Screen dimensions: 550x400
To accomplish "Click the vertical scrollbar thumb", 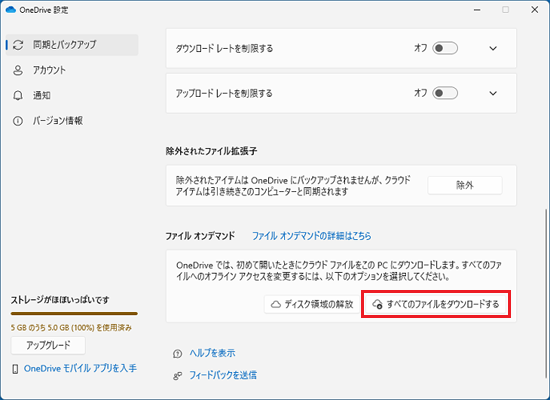I will [546, 293].
